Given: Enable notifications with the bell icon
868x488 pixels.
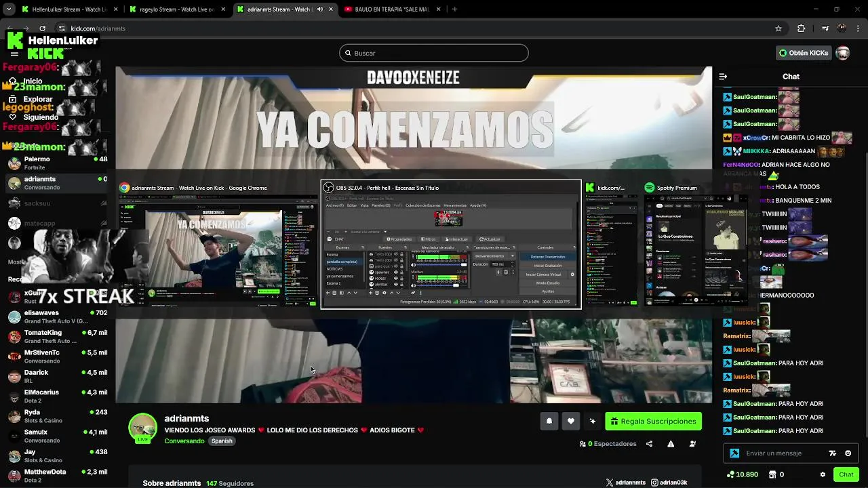Looking at the screenshot, I should pos(549,422).
